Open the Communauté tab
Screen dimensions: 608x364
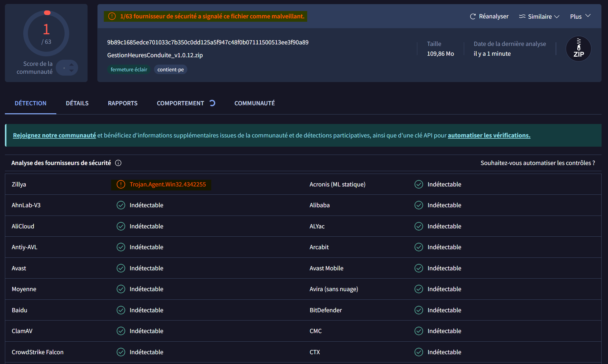[254, 103]
